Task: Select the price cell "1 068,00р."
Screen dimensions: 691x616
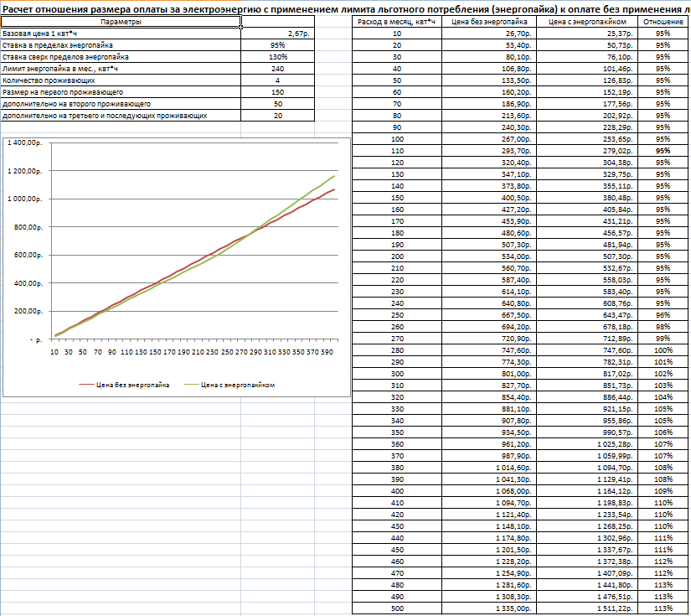Action: (489, 491)
